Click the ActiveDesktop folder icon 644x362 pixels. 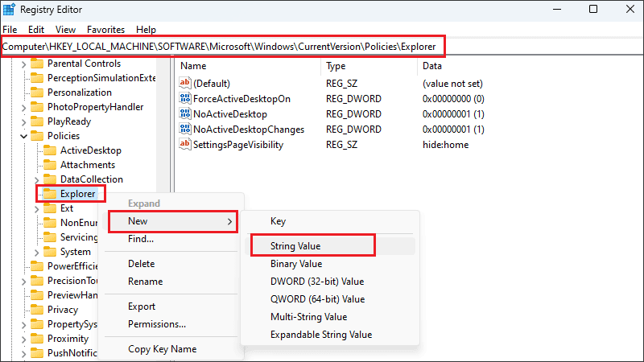pos(50,150)
